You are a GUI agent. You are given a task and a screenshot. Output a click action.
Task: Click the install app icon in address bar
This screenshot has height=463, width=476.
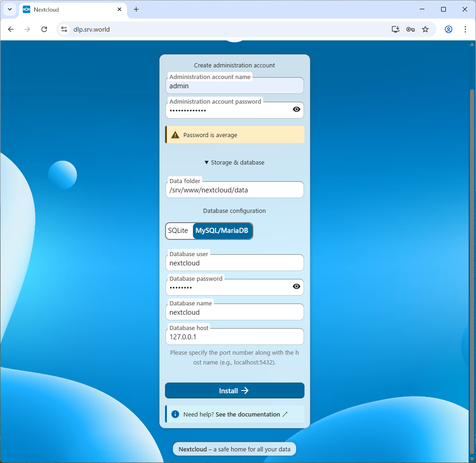tap(395, 29)
